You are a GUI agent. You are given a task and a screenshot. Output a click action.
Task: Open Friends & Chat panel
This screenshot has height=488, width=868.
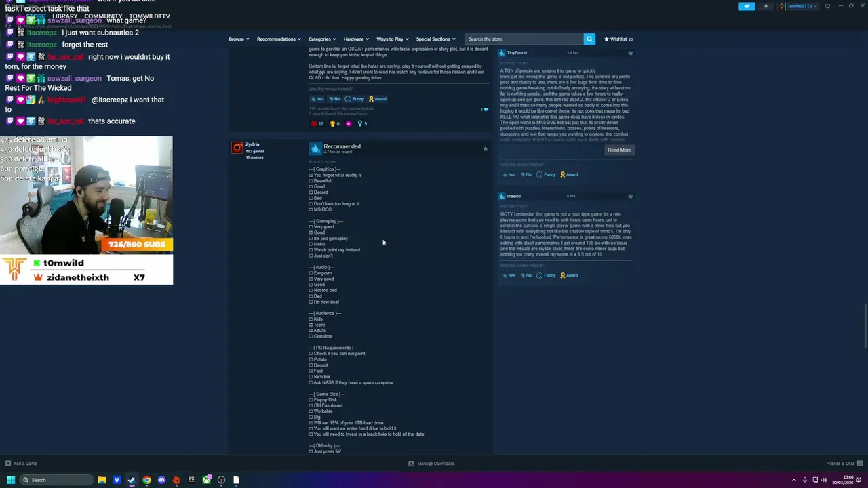click(843, 464)
